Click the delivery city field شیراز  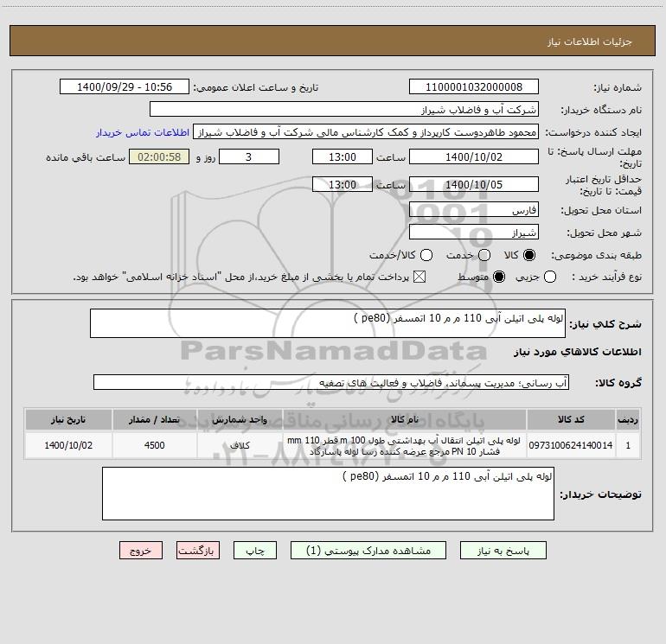pos(474,233)
